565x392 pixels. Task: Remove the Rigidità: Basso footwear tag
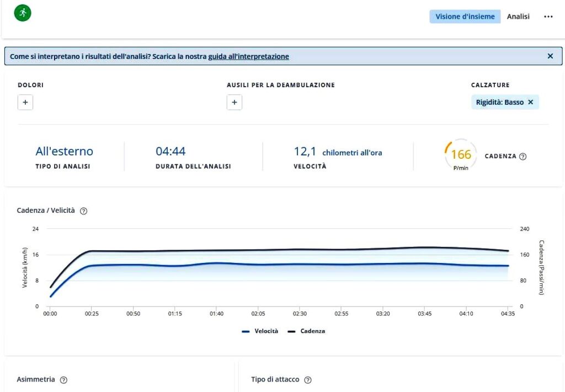(x=531, y=102)
